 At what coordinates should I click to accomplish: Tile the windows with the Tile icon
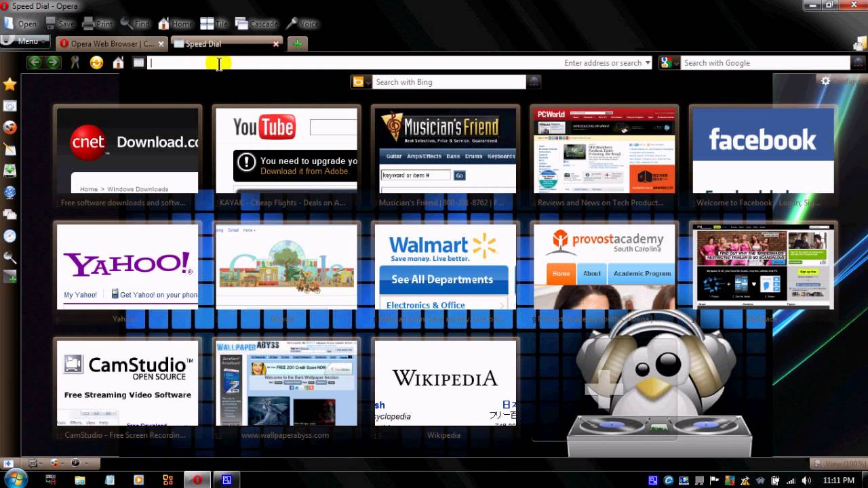tap(207, 23)
